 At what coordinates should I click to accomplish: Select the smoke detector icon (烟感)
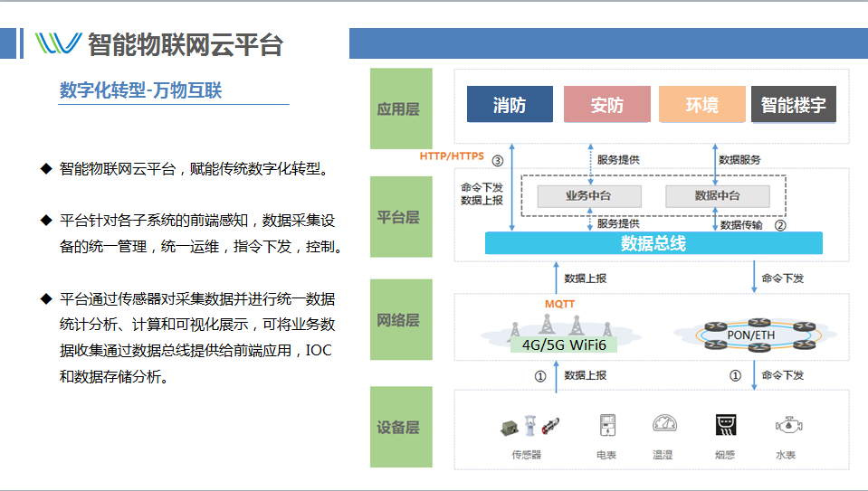coord(725,425)
